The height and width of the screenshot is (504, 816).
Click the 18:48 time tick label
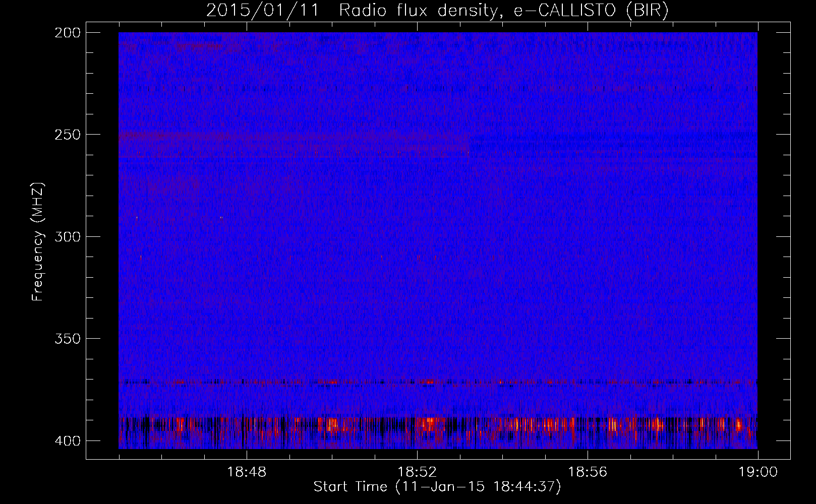coord(247,472)
